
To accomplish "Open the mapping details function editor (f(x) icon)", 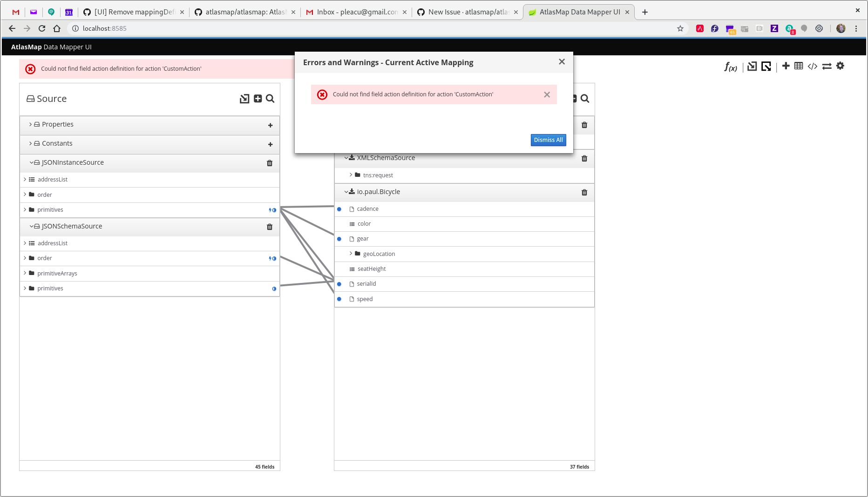I will click(x=730, y=67).
